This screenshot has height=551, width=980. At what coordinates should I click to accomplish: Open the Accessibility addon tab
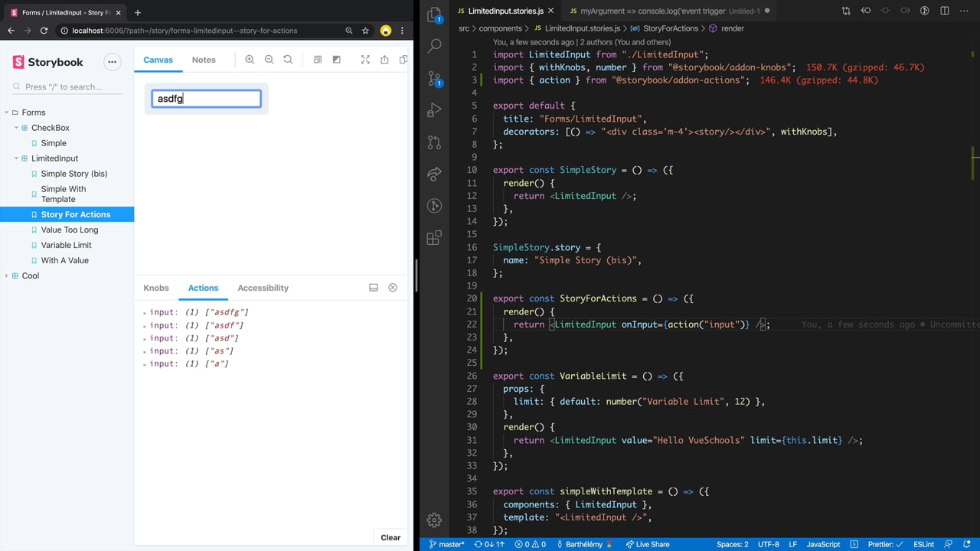click(263, 288)
